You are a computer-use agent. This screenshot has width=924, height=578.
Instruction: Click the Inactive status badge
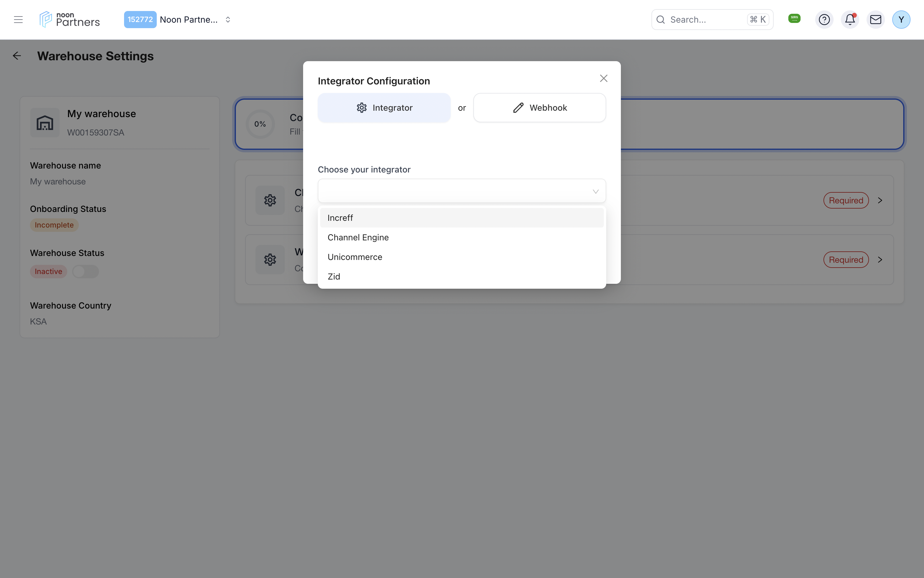click(x=49, y=272)
